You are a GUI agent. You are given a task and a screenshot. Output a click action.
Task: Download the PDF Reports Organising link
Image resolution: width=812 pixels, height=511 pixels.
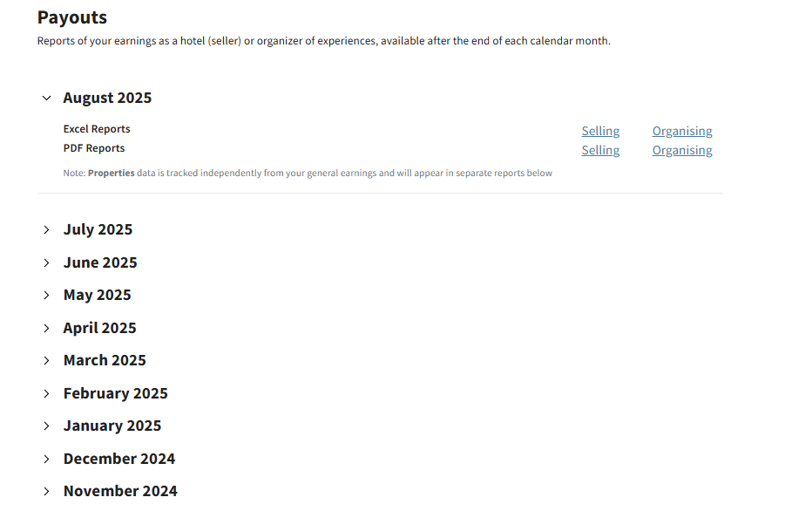[x=682, y=150]
